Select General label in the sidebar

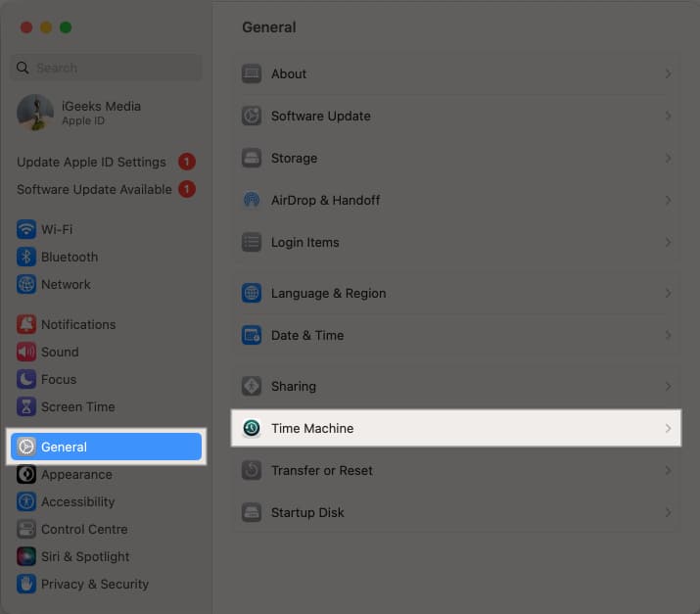tap(64, 447)
